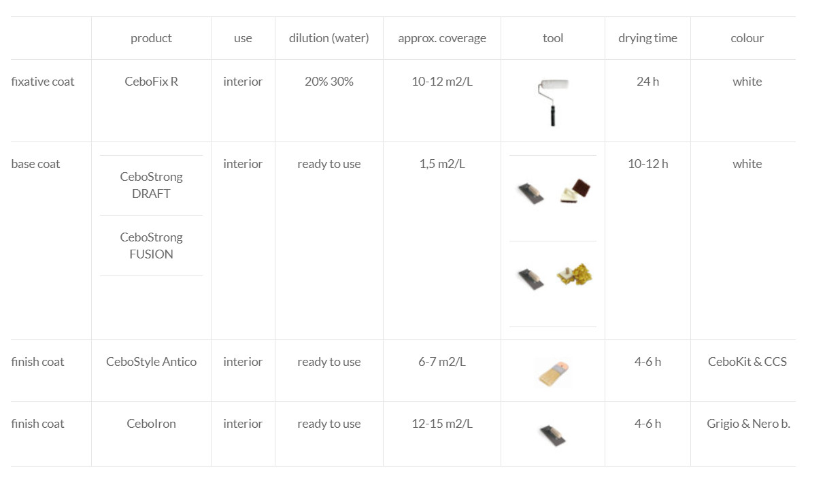Click the 'drying time' column header
825x504 pixels.
(647, 38)
